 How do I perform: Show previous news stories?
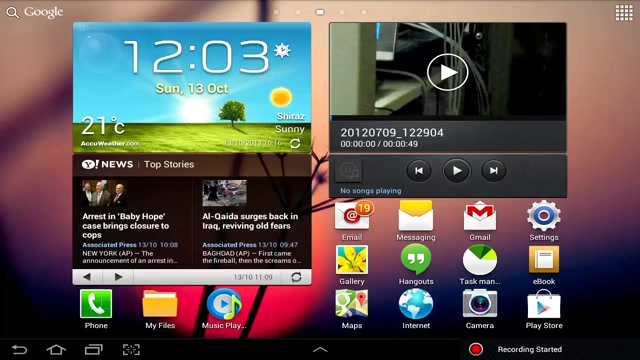(x=87, y=277)
